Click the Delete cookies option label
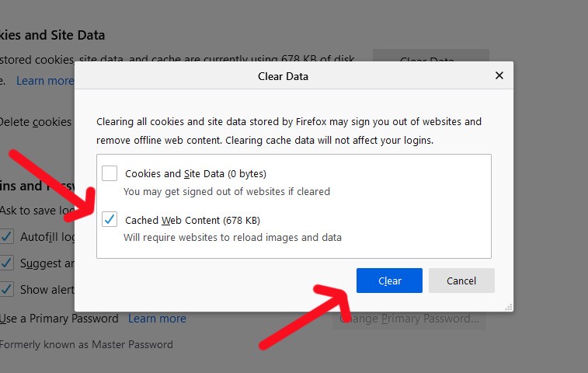The image size is (588, 373). 36,122
